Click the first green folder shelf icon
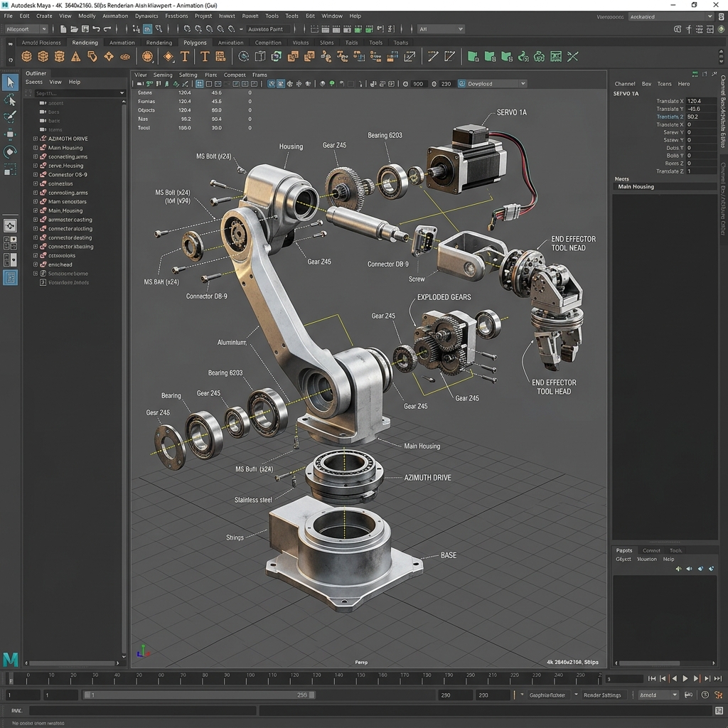 click(473, 57)
